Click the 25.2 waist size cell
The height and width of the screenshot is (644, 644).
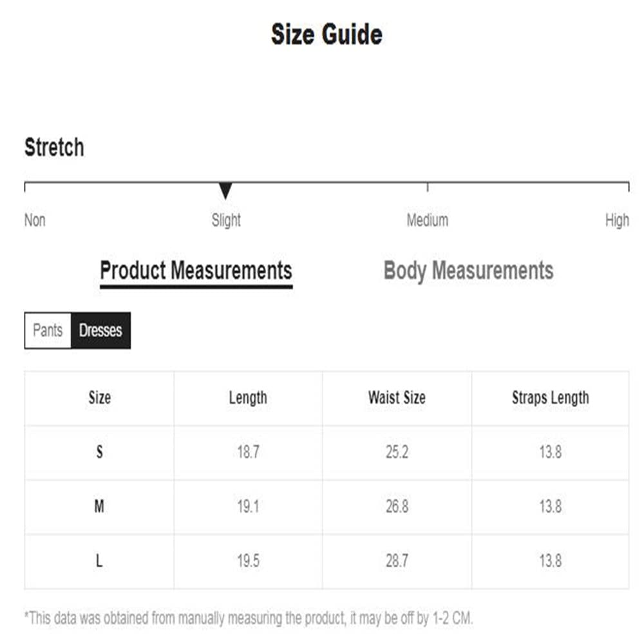pyautogui.click(x=397, y=452)
